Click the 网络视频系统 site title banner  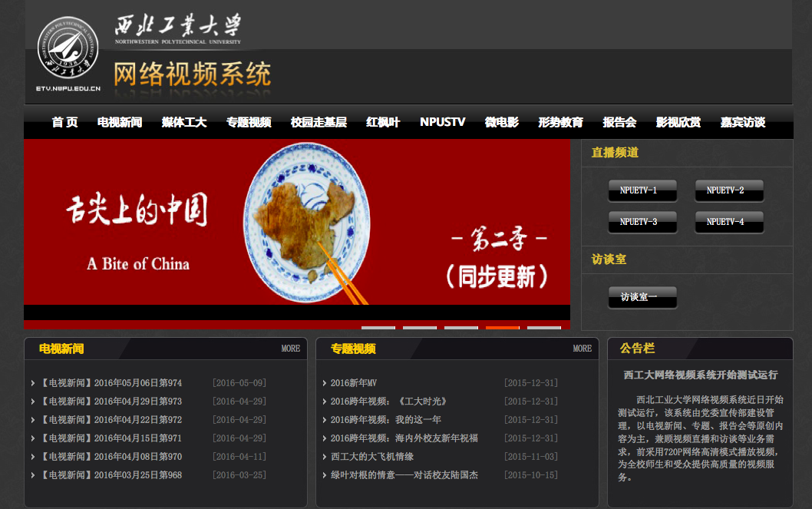tap(193, 74)
